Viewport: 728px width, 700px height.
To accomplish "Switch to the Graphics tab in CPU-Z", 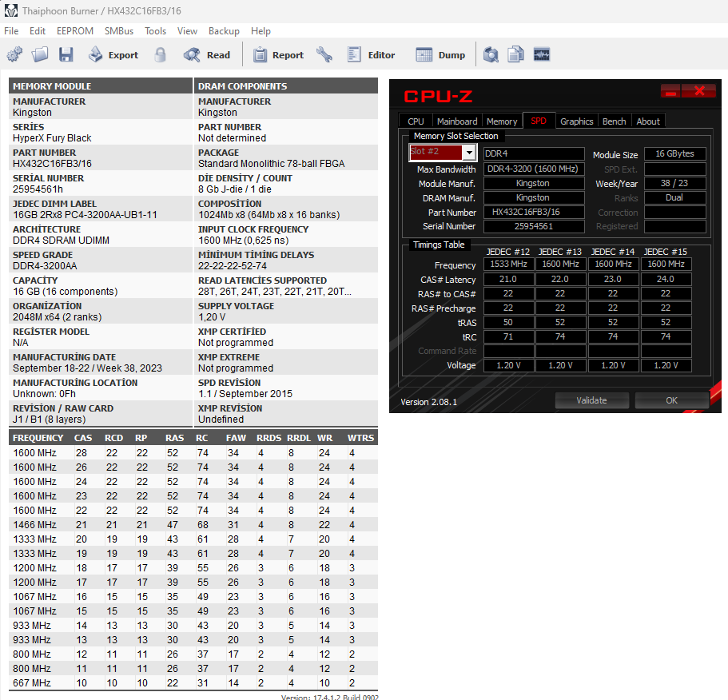I will coord(577,121).
